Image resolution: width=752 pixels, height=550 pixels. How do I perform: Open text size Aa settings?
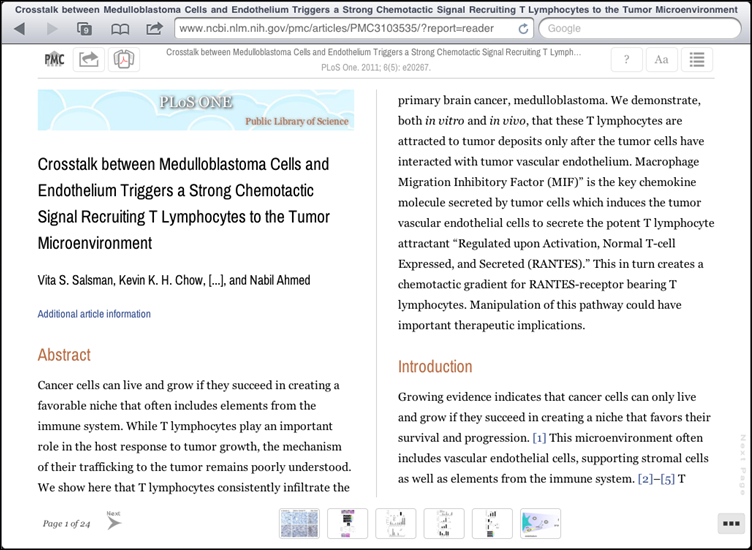coord(661,60)
